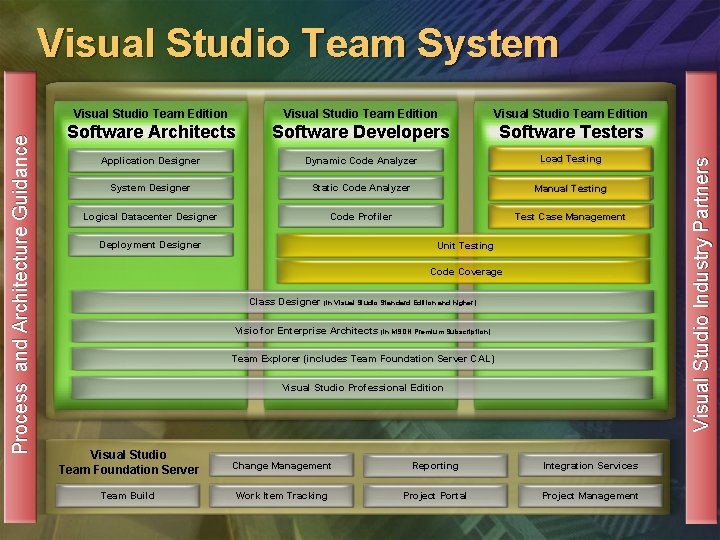Click the Software Architects heading
The image size is (720, 540).
tap(151, 132)
